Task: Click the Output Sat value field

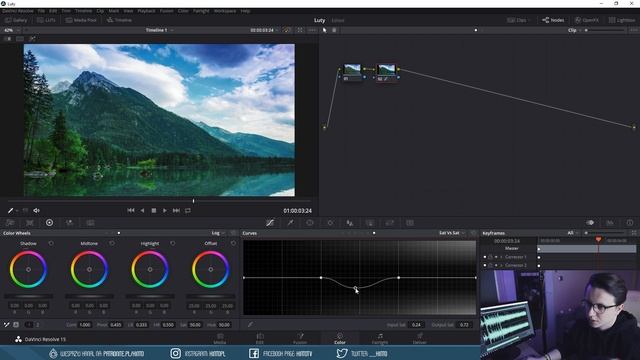Action: pyautogui.click(x=464, y=325)
